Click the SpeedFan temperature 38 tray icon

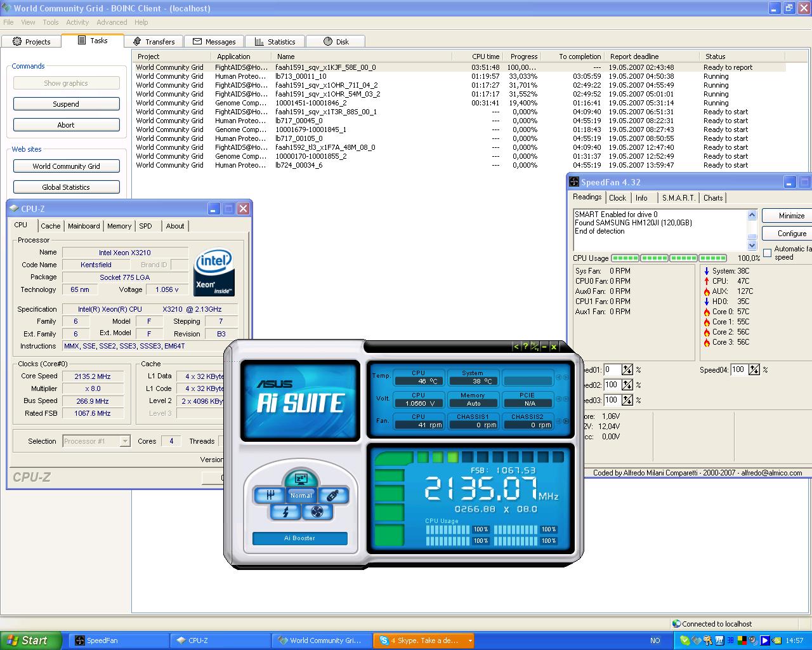[730, 640]
